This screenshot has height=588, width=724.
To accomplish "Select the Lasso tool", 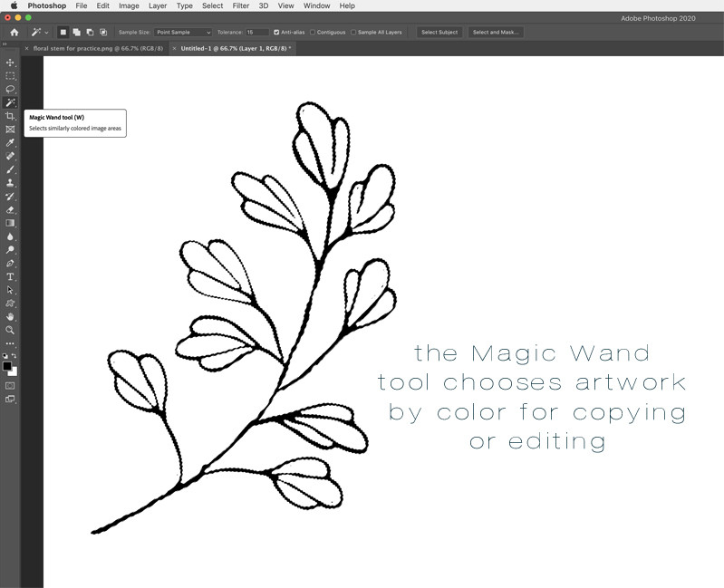I will [10, 90].
